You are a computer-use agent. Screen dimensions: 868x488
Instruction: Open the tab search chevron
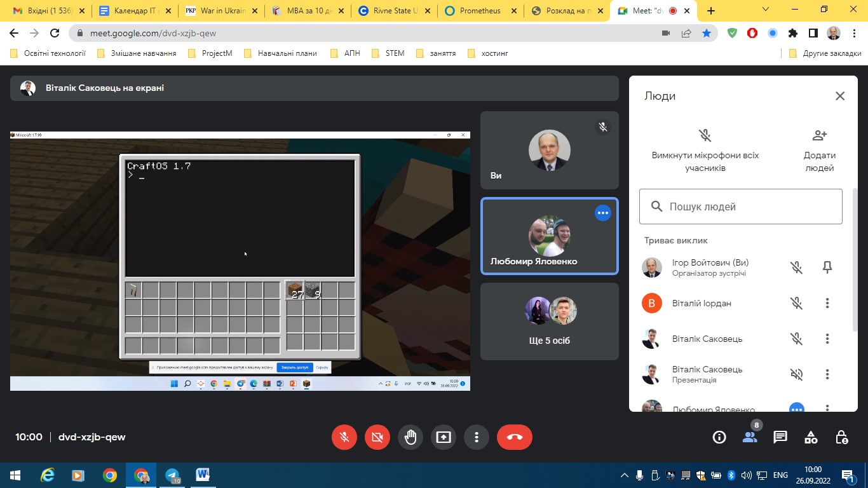(766, 10)
